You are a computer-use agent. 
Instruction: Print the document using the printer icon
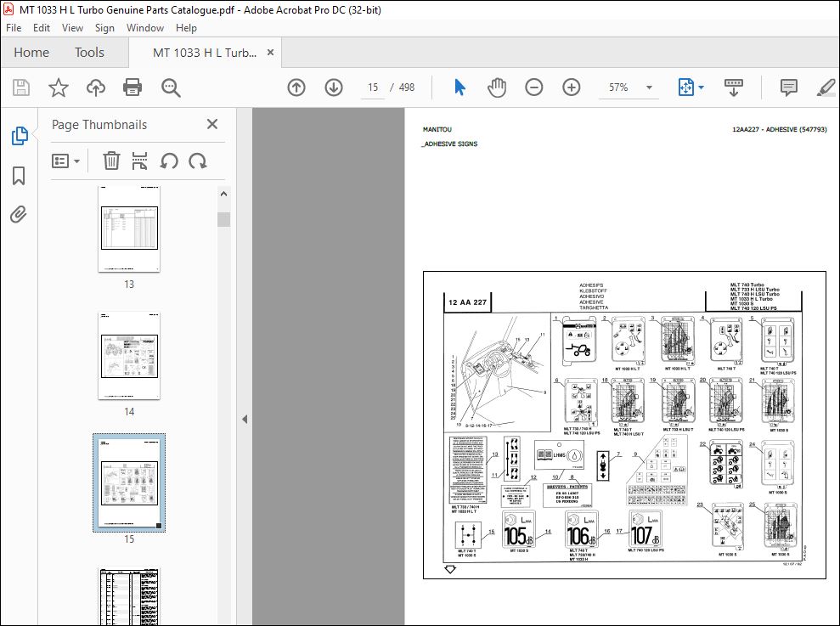132,87
